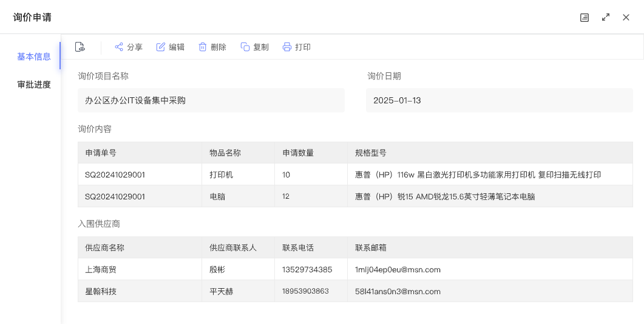Select the 打印机 row in 询价内容 table
The height and width of the screenshot is (324, 644).
(x=221, y=174)
